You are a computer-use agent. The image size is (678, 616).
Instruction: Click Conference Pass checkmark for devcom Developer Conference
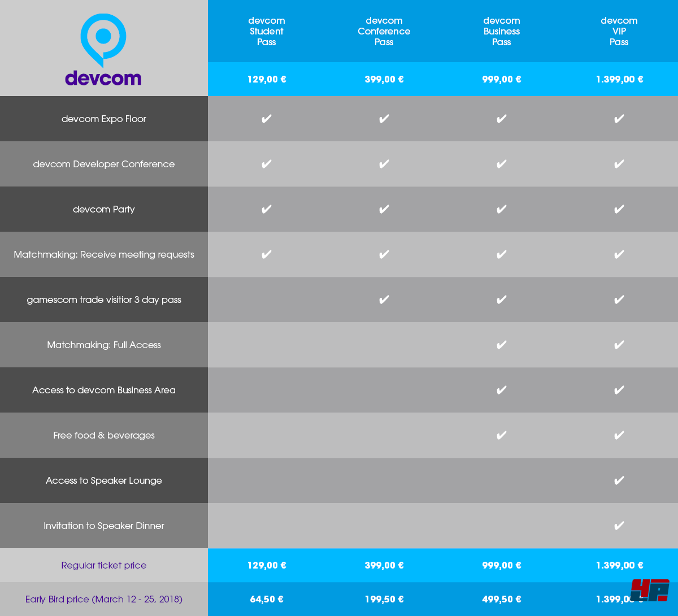pyautogui.click(x=384, y=164)
